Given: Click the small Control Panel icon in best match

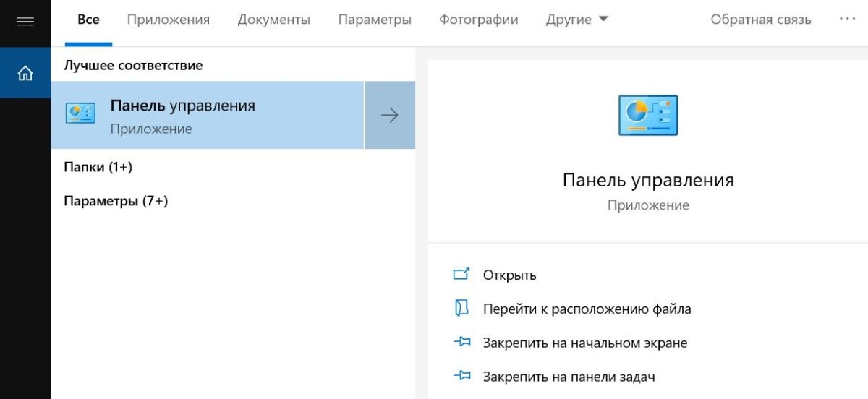Looking at the screenshot, I should click(80, 114).
